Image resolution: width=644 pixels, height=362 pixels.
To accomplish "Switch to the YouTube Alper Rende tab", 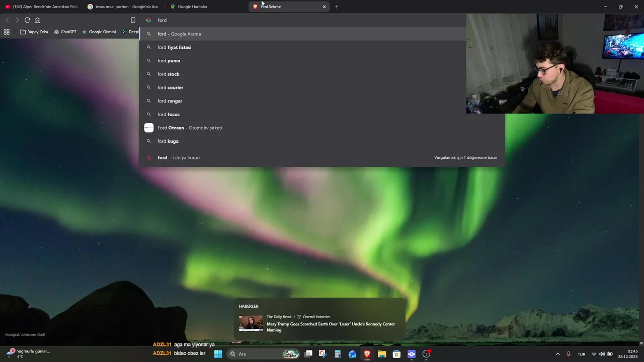I will coord(41,7).
